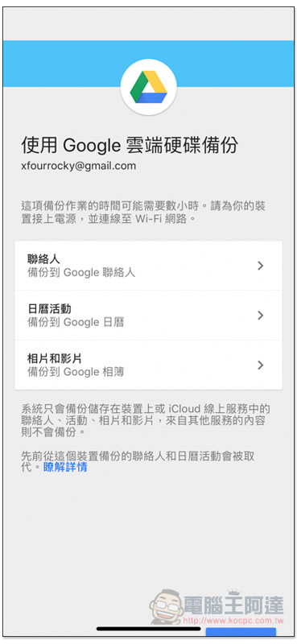Expand the 聯絡人 row chevron arrow

click(x=260, y=266)
